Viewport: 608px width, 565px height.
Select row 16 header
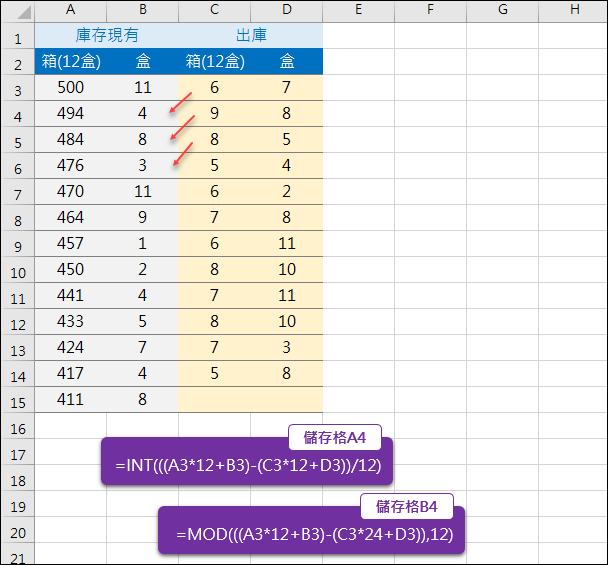pyautogui.click(x=18, y=426)
